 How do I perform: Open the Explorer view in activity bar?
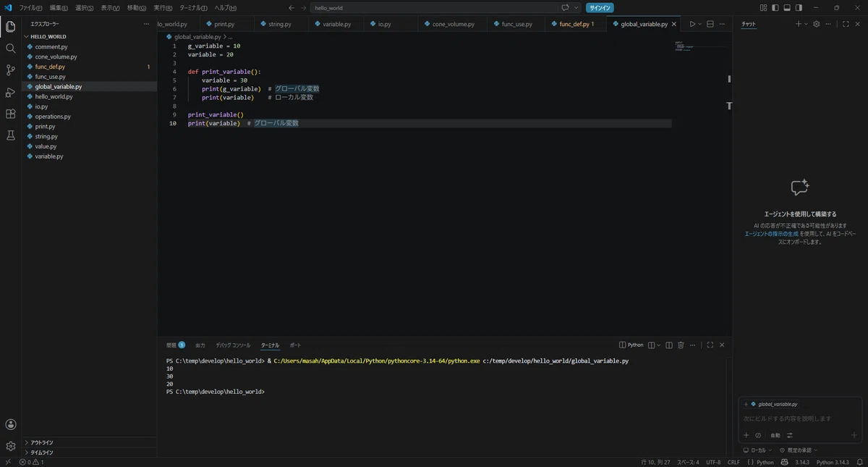pyautogui.click(x=10, y=27)
